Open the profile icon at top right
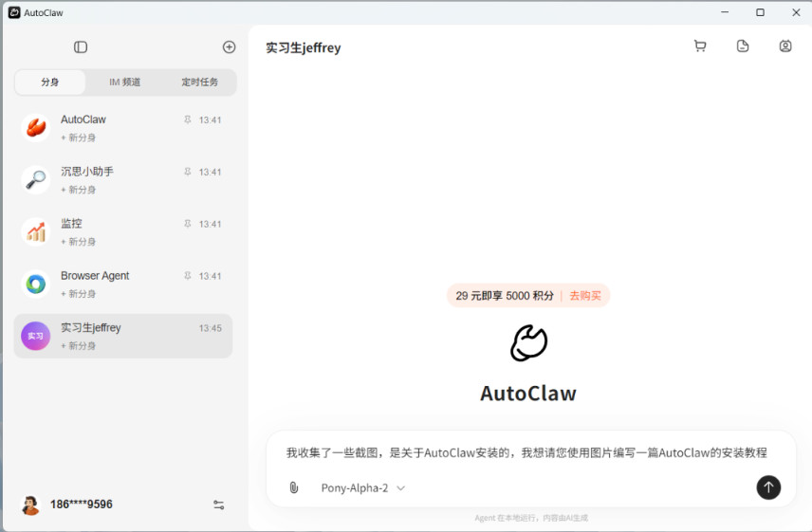Screen dimensions: 812x532 click(785, 46)
